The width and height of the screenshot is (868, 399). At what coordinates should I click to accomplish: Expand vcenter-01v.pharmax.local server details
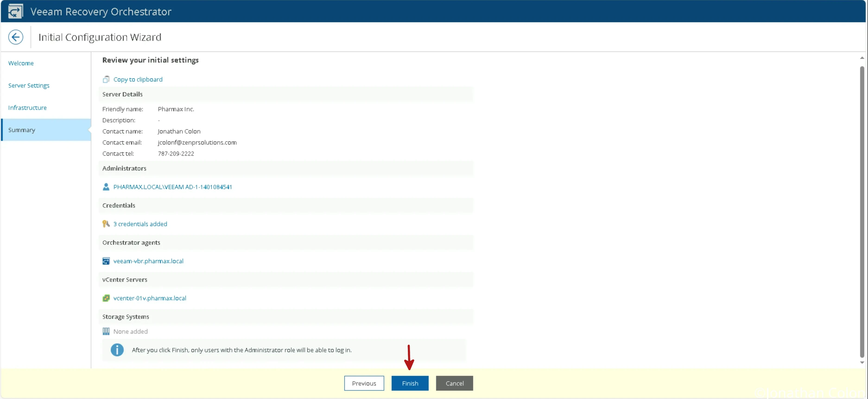(x=149, y=298)
